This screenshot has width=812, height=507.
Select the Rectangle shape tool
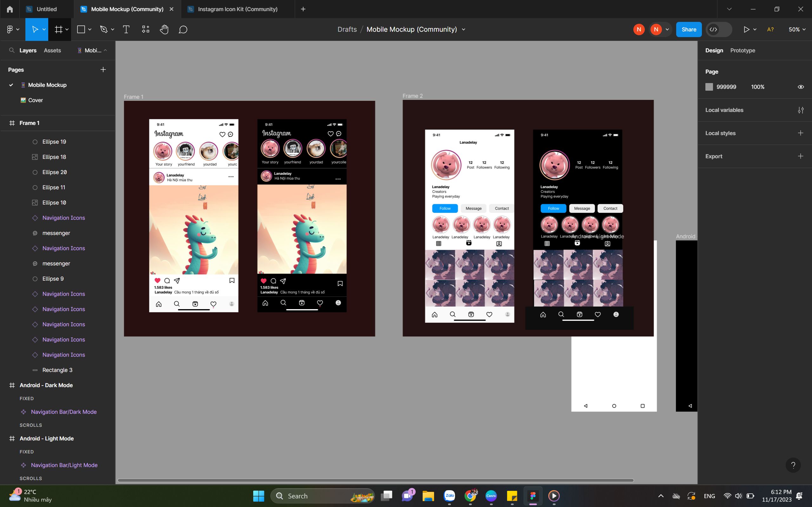[x=81, y=29]
